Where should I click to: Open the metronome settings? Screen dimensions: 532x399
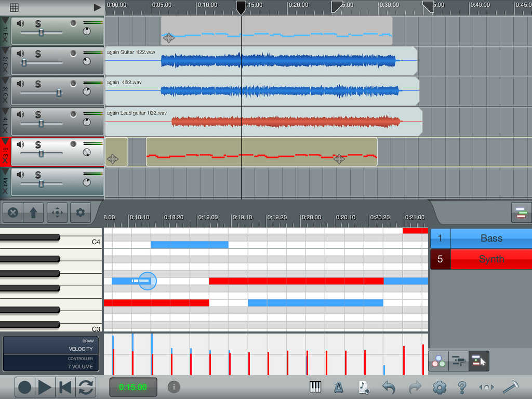338,387
